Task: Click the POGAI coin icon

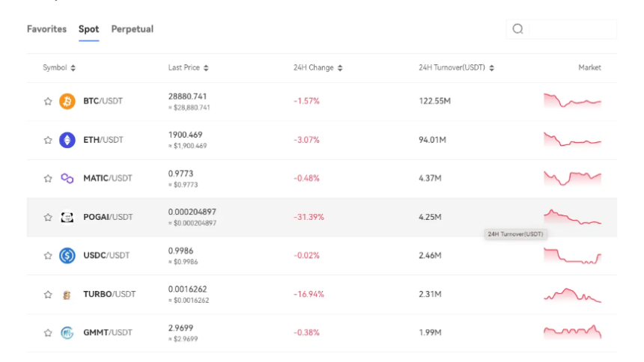Action: (x=67, y=217)
